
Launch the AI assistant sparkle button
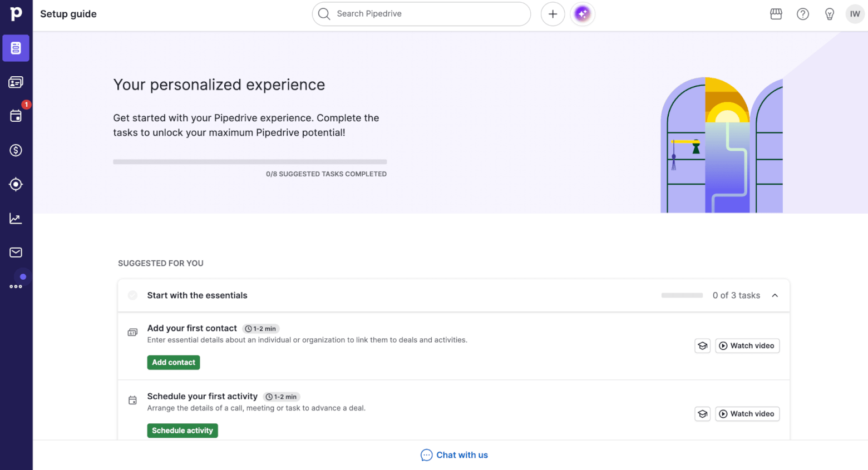[x=582, y=13]
